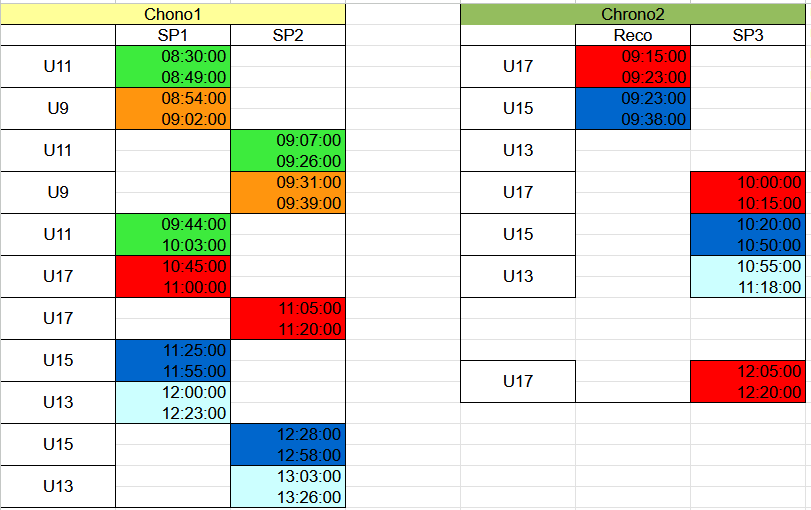The height and width of the screenshot is (510, 811).
Task: Select the orange 09:39:00 cell
Action: (288, 203)
